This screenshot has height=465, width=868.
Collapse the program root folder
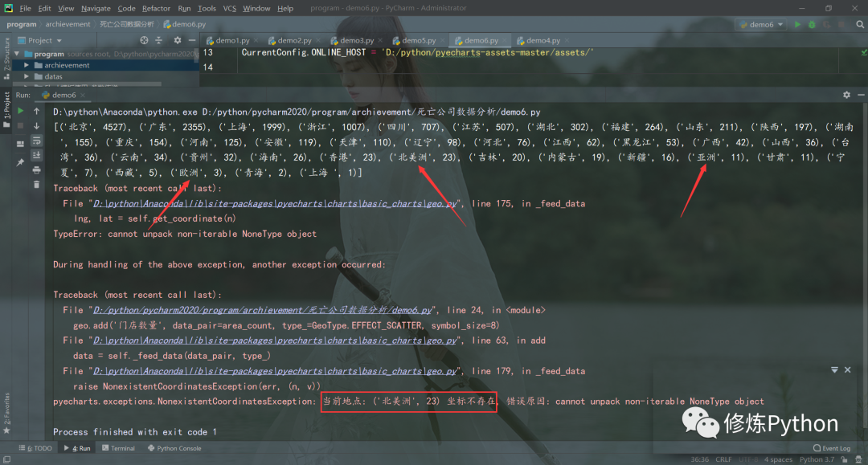[17, 54]
